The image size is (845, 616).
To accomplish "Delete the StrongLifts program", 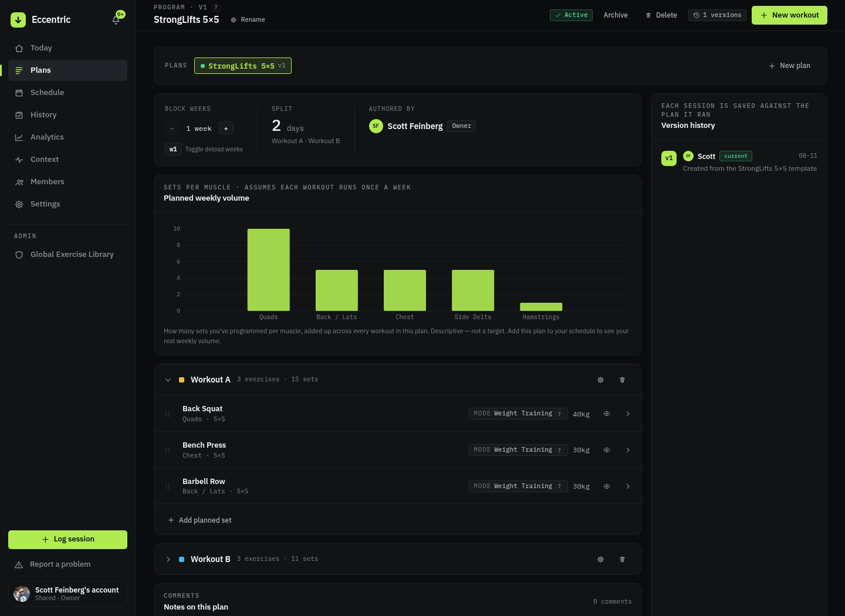I will coord(661,15).
